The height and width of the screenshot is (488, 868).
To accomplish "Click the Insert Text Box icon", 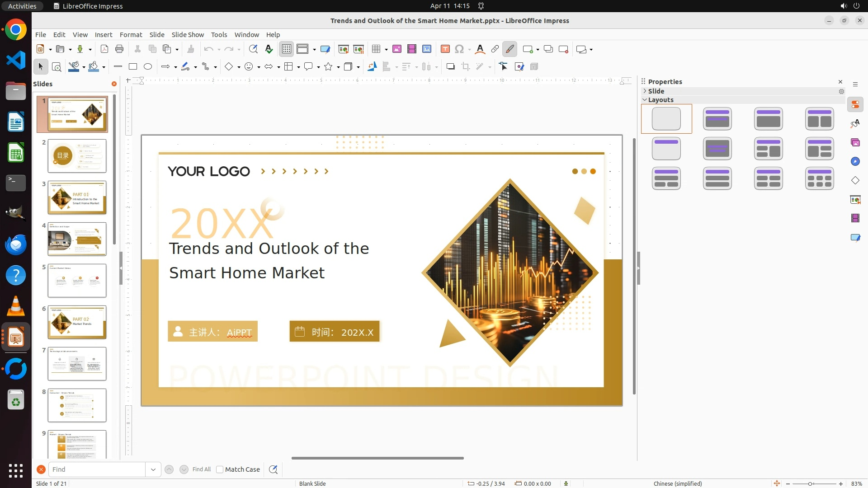I will 445,49.
